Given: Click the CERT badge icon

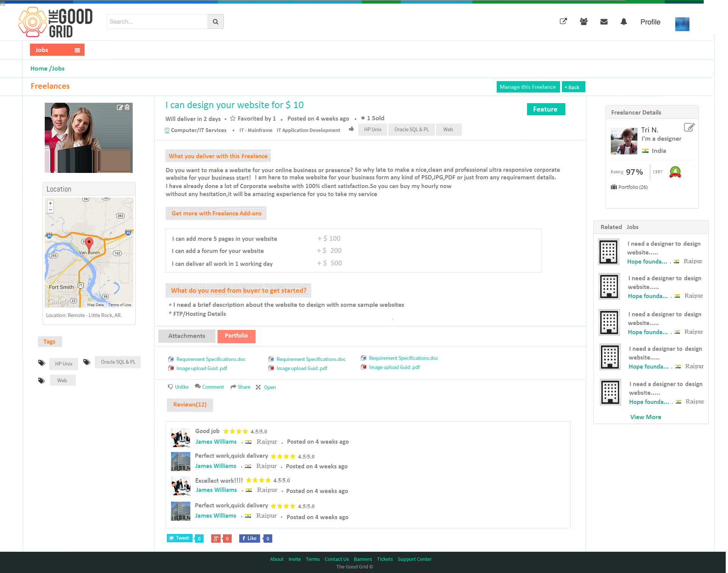Looking at the screenshot, I should [x=675, y=172].
